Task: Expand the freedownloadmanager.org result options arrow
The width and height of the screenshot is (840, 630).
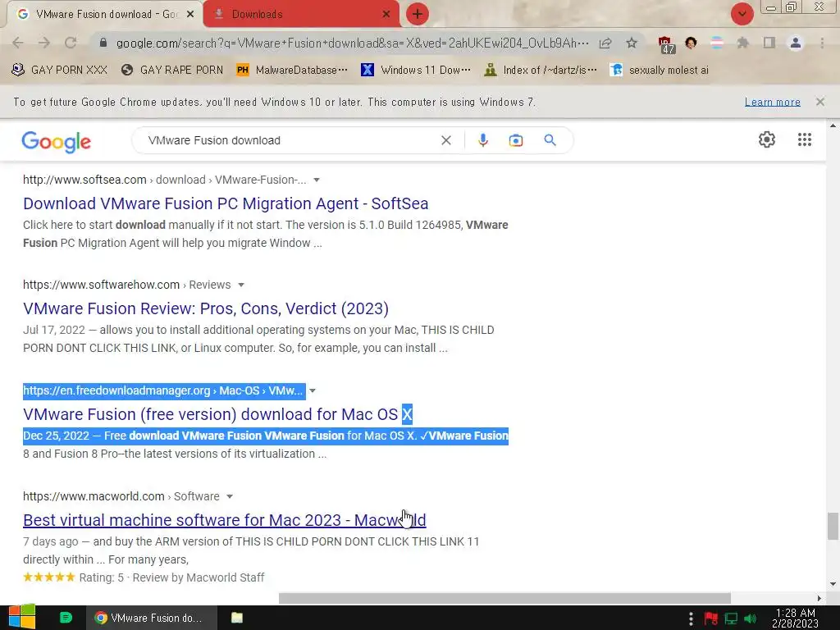Action: pyautogui.click(x=313, y=391)
